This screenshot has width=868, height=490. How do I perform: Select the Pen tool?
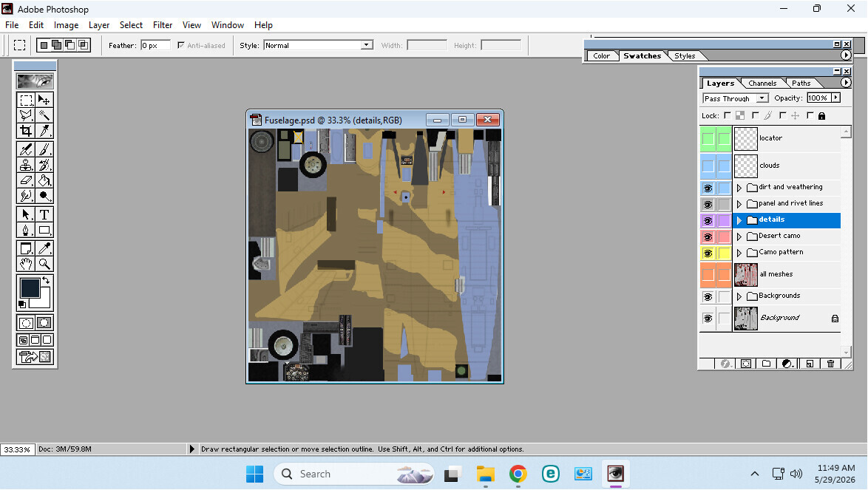(26, 230)
